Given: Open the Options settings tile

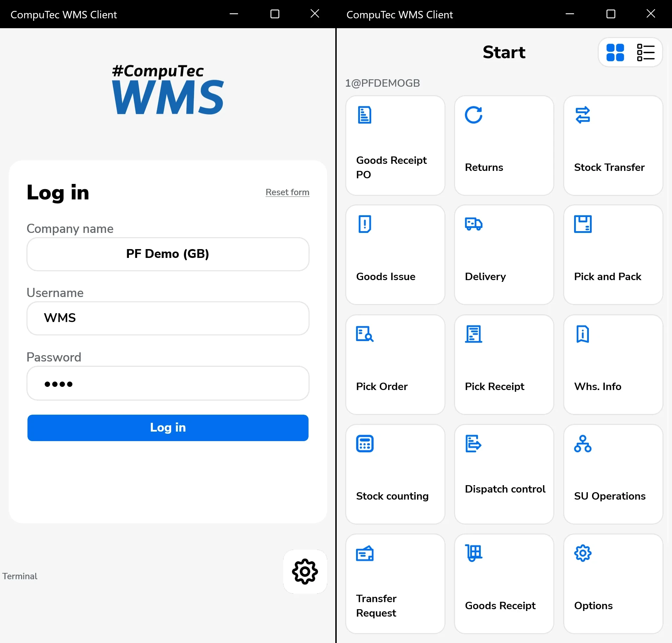Looking at the screenshot, I should pos(613,583).
